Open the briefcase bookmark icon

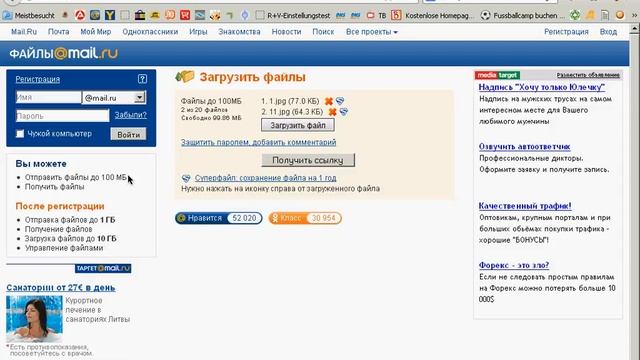pyautogui.click(x=140, y=16)
